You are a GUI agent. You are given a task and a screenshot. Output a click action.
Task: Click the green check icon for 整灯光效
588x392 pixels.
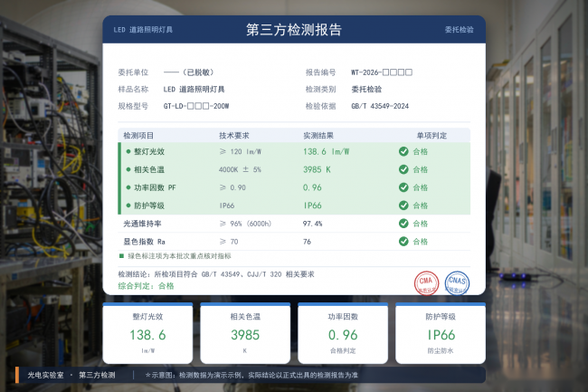click(x=403, y=151)
